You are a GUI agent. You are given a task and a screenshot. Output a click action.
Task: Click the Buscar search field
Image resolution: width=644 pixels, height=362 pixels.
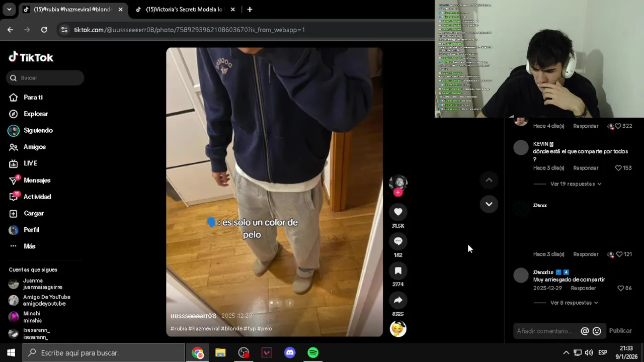(x=45, y=78)
